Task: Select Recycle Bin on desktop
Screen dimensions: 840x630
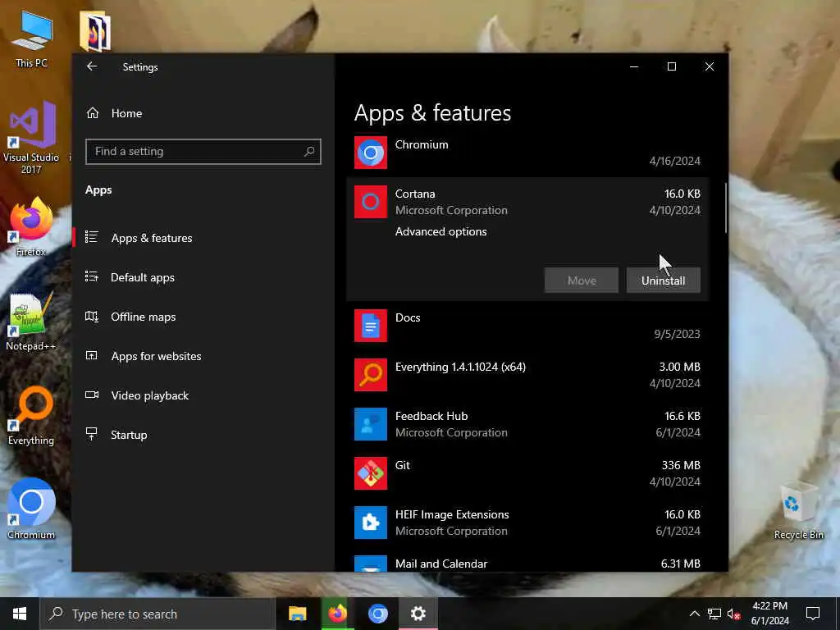Action: pos(799,510)
